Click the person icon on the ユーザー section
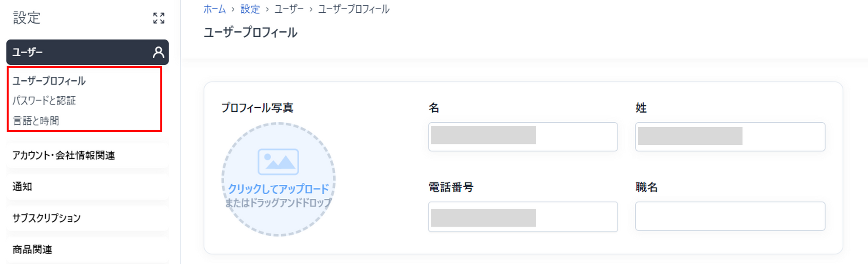Screen dimensions: 868x264 point(158,52)
